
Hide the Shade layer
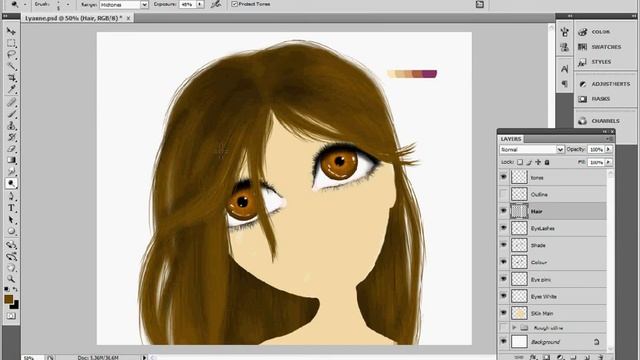tap(504, 245)
